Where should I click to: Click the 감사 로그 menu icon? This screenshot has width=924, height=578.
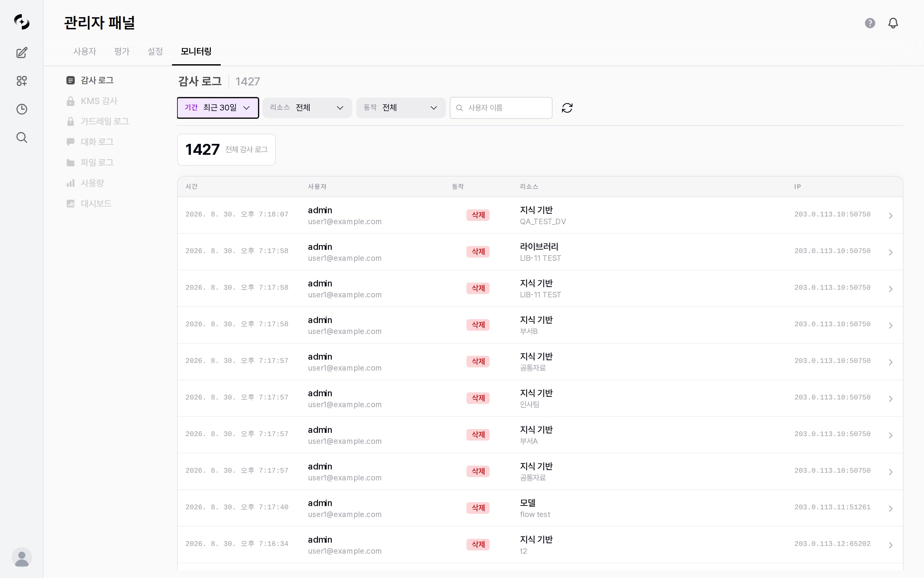tap(71, 80)
